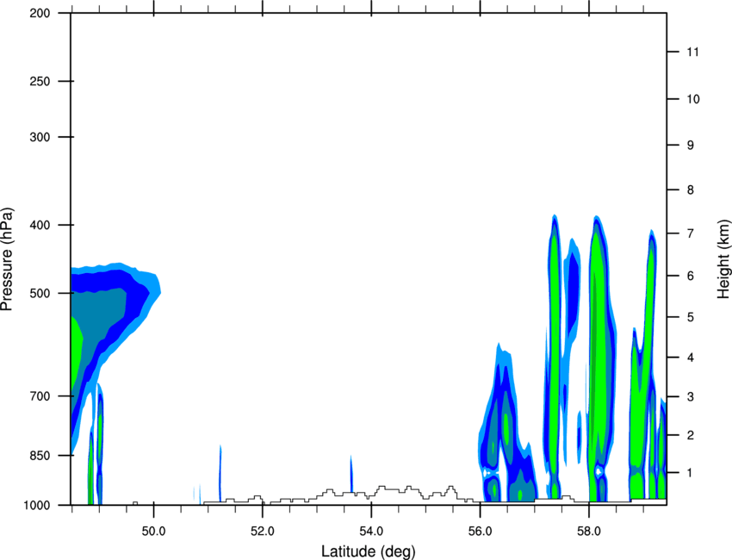Click the 3 km height label
Viewport: 732px width, 560px height.
tap(691, 397)
